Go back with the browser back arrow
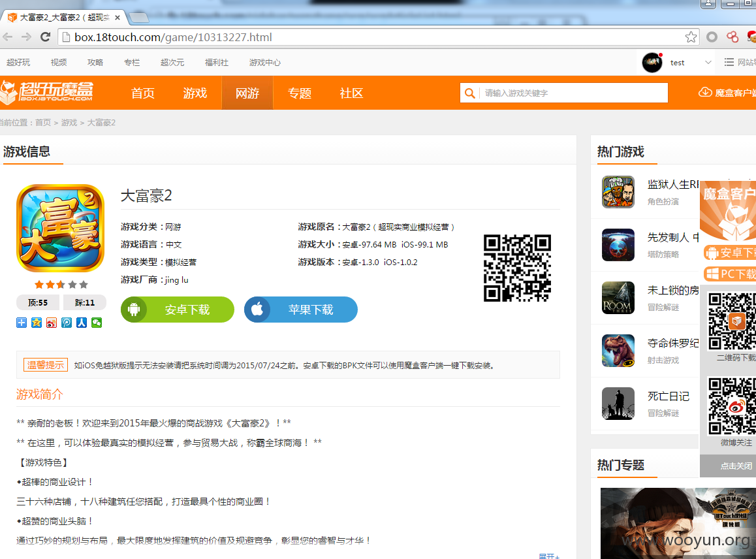 click(x=8, y=37)
